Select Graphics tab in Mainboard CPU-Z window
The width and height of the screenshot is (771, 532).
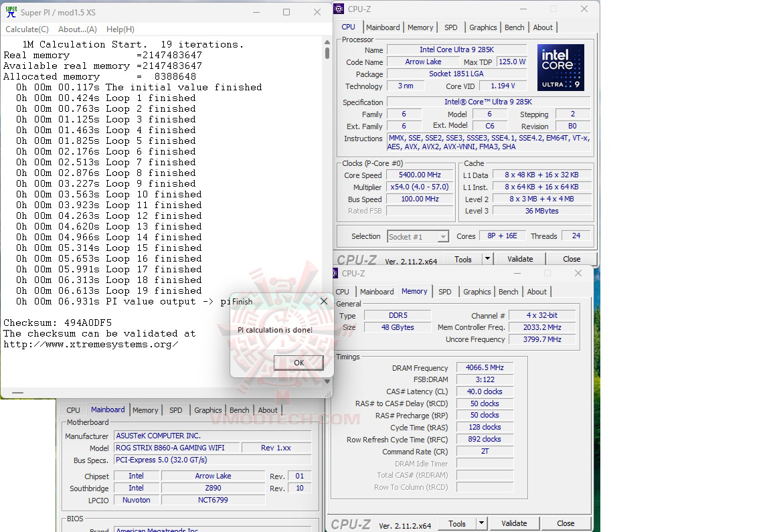pyautogui.click(x=207, y=410)
